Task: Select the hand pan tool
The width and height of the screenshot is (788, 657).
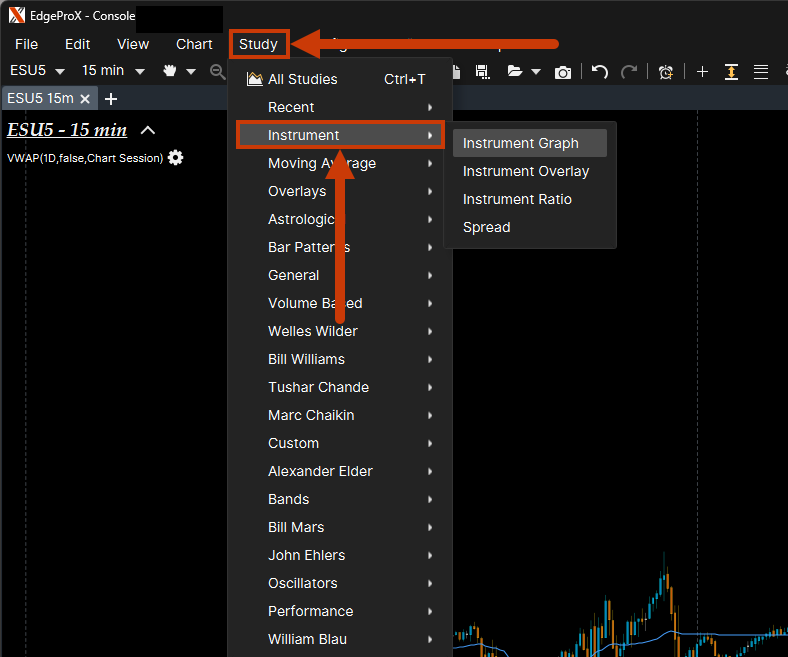Action: tap(170, 71)
